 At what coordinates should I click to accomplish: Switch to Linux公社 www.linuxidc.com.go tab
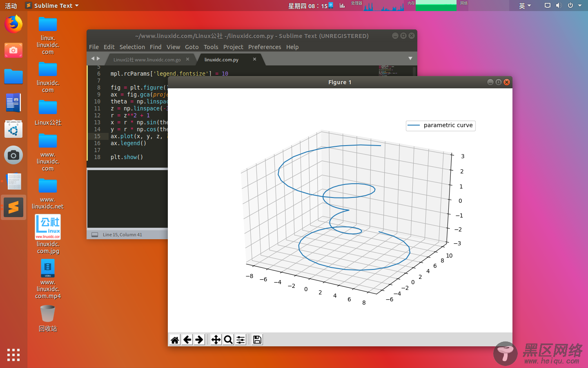click(x=147, y=60)
